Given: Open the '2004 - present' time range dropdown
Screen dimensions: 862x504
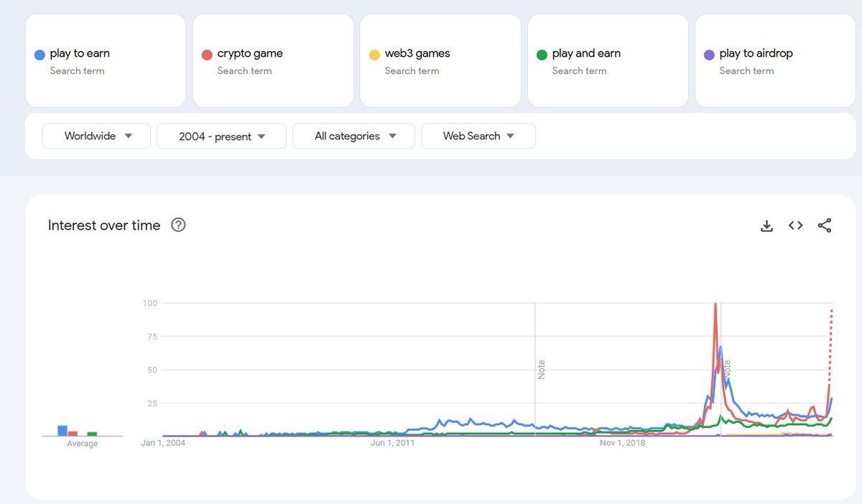Looking at the screenshot, I should click(x=221, y=136).
